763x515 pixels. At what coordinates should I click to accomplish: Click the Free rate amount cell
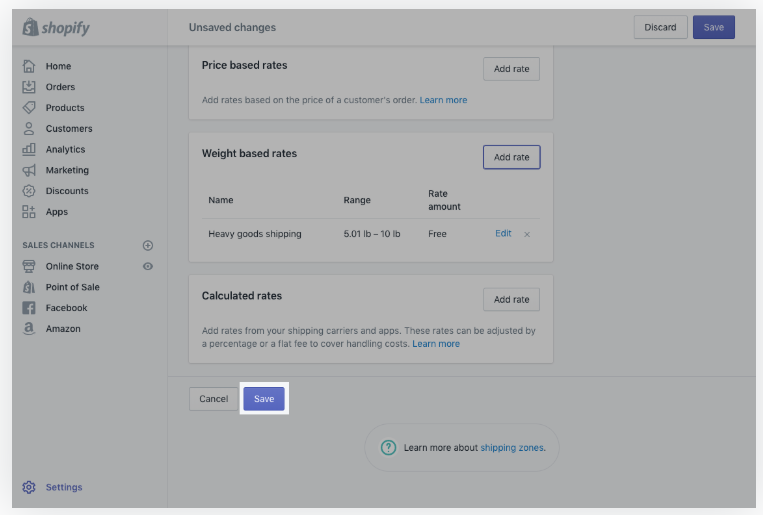pos(437,234)
